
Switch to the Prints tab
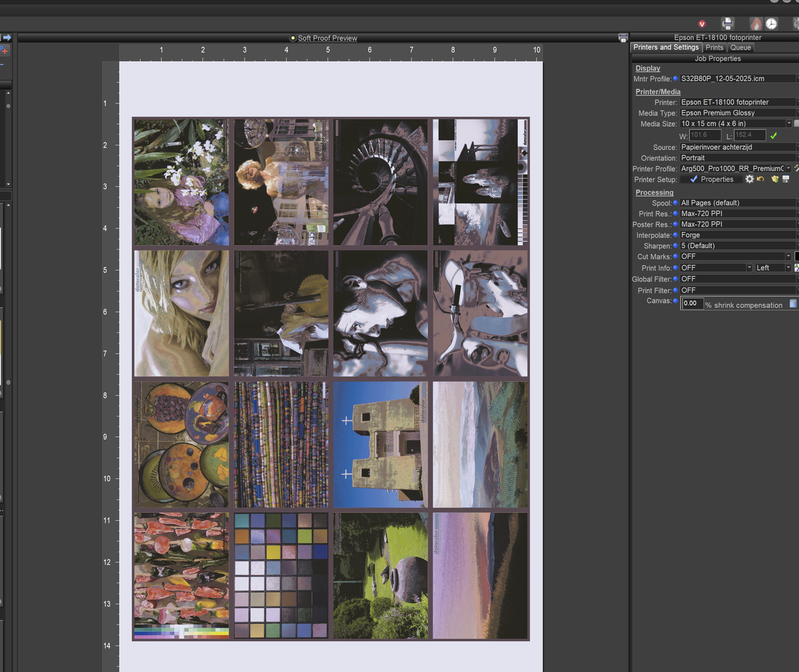714,48
